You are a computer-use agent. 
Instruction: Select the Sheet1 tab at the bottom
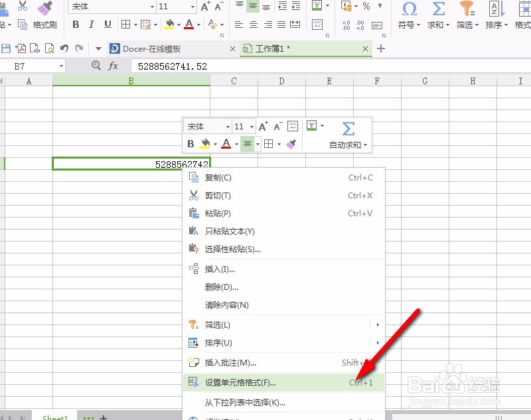[55, 416]
